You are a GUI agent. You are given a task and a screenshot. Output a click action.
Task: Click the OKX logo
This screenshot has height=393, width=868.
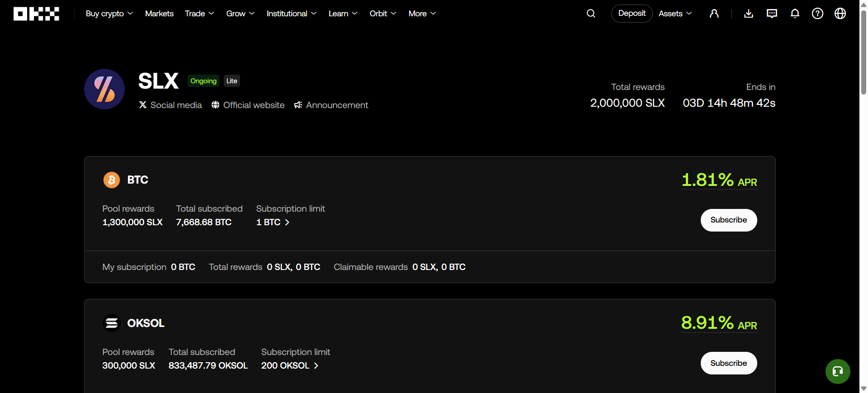point(36,14)
